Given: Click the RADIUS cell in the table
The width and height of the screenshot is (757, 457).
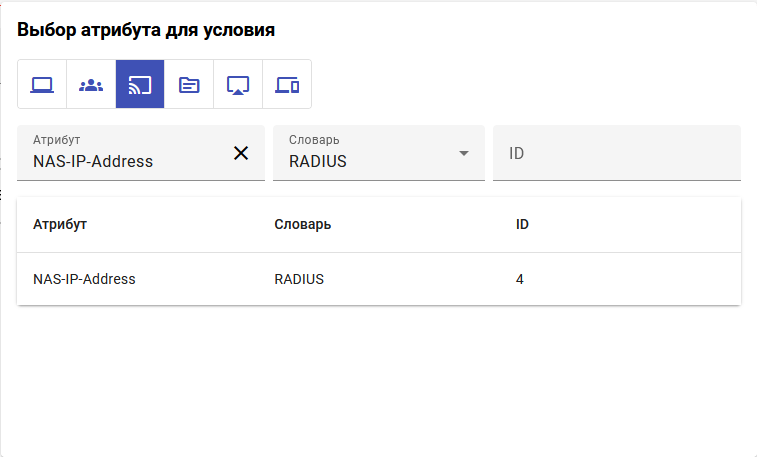Looking at the screenshot, I should point(299,279).
